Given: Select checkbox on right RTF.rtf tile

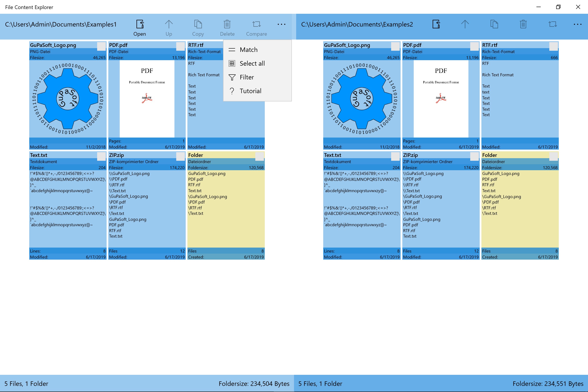Looking at the screenshot, I should [x=553, y=46].
